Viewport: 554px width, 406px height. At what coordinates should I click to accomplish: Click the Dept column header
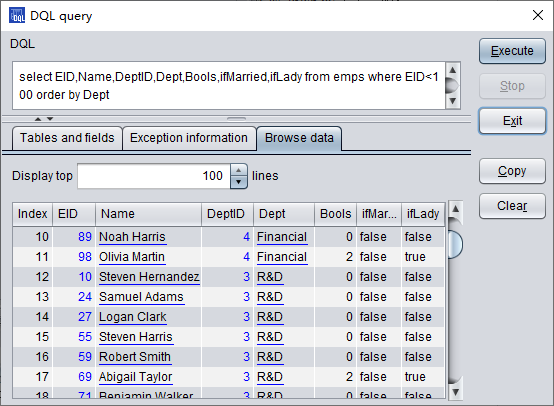tap(284, 214)
